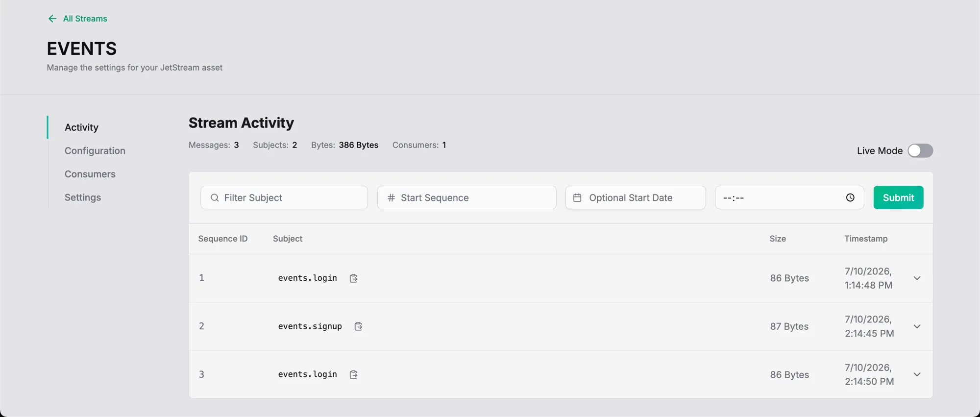The width and height of the screenshot is (980, 417).
Task: Click the search icon in Filter Subject
Action: pos(215,197)
